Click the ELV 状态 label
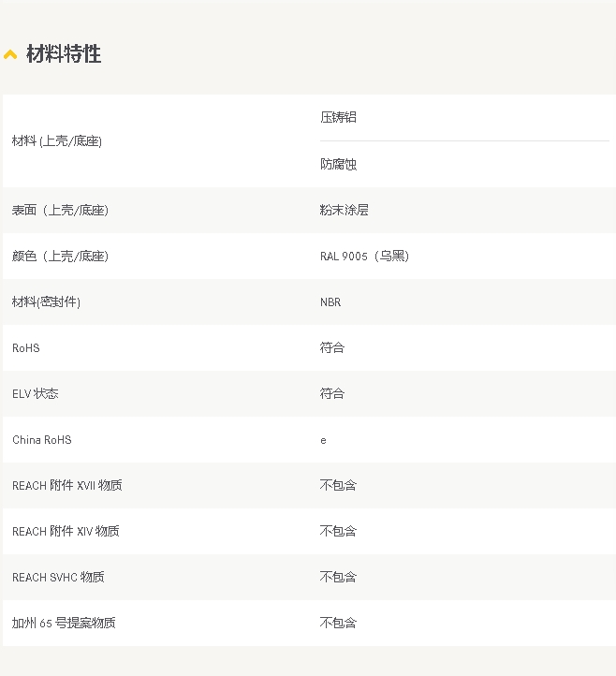 tap(36, 393)
